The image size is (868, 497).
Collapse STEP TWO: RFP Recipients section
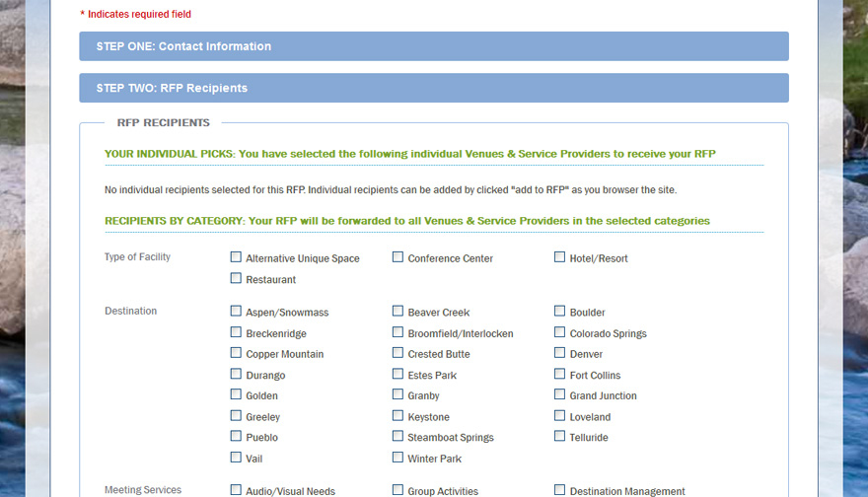point(433,88)
